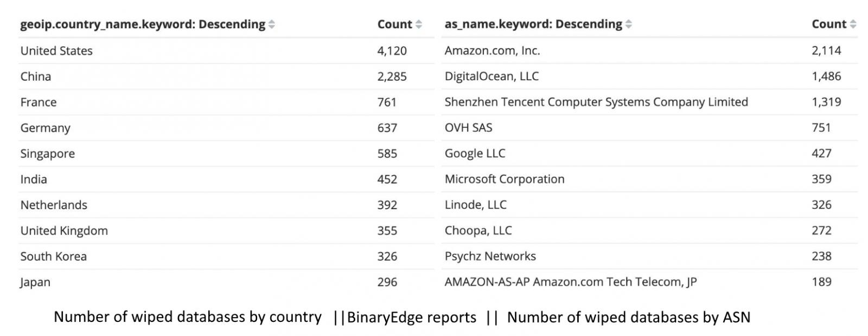Viewport: 868px width, 336px height.
Task: Click the Amazon.com, Inc. row entry
Action: point(493,50)
